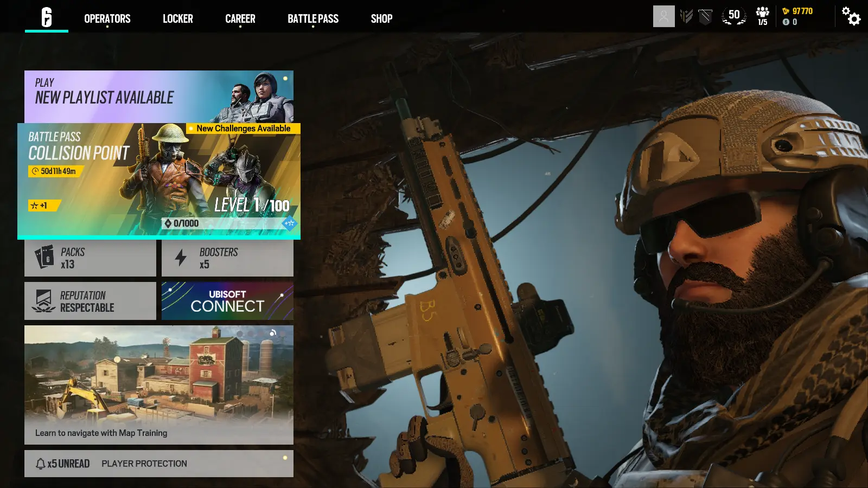Viewport: 868px width, 488px height.
Task: Select the Shop tab
Action: (x=381, y=18)
